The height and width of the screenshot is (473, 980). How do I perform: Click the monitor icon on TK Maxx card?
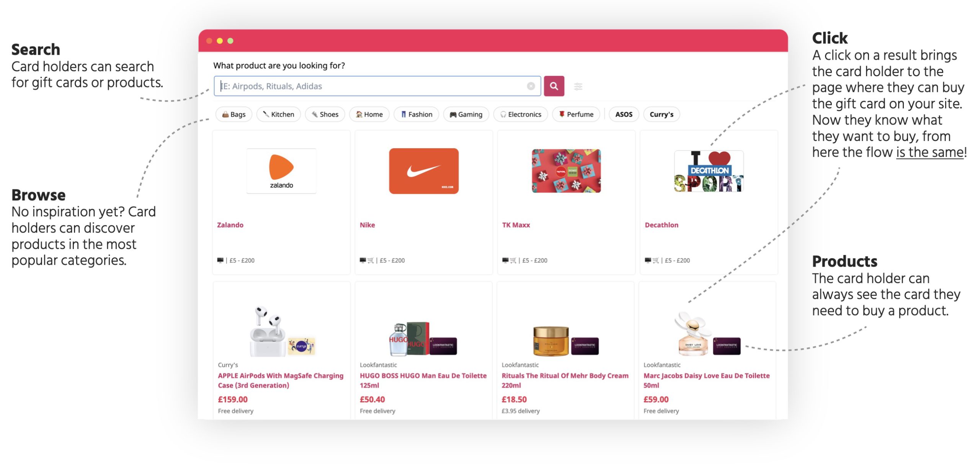(x=505, y=260)
